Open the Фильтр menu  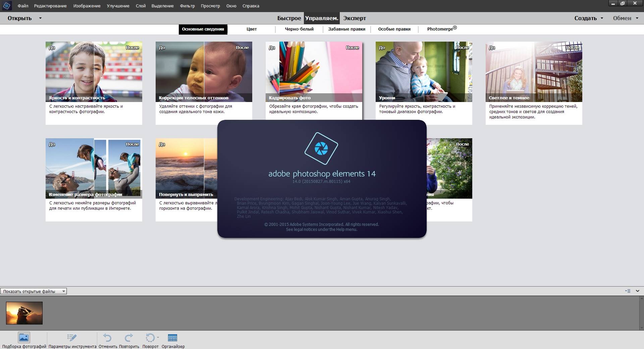pyautogui.click(x=187, y=6)
